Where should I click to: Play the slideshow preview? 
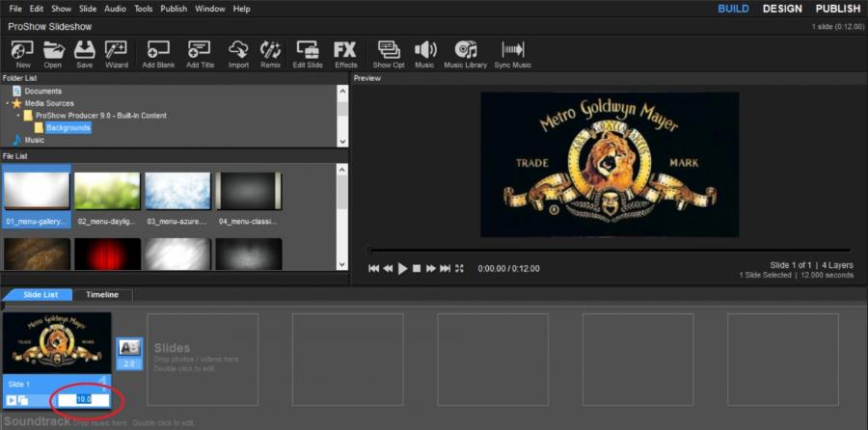click(402, 268)
